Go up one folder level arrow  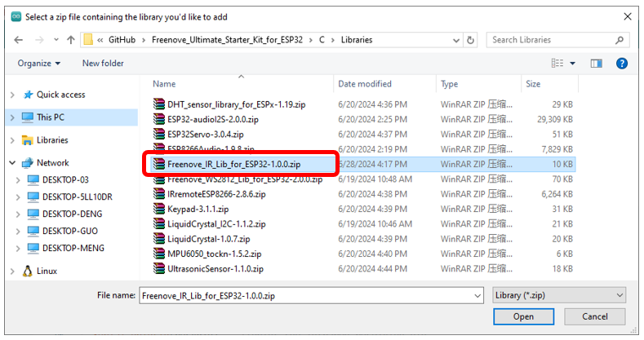click(x=71, y=40)
